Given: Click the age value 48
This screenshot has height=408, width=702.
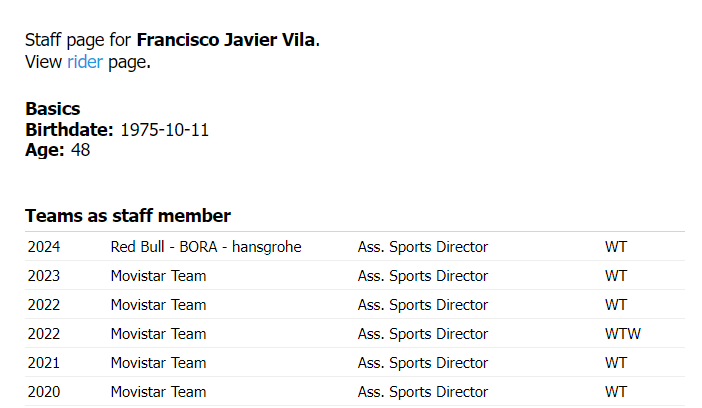Looking at the screenshot, I should tap(81, 150).
